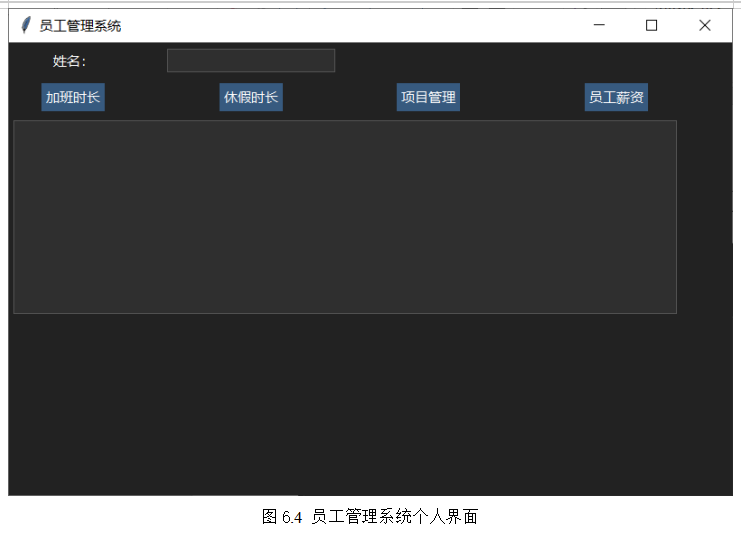
Task: Close the 员工管理系统 window
Action: (x=705, y=25)
